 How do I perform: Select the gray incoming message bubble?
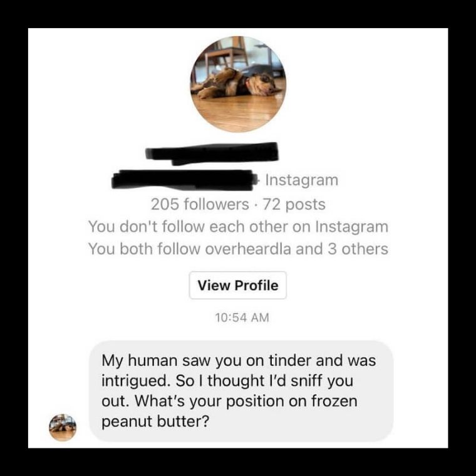(241, 391)
